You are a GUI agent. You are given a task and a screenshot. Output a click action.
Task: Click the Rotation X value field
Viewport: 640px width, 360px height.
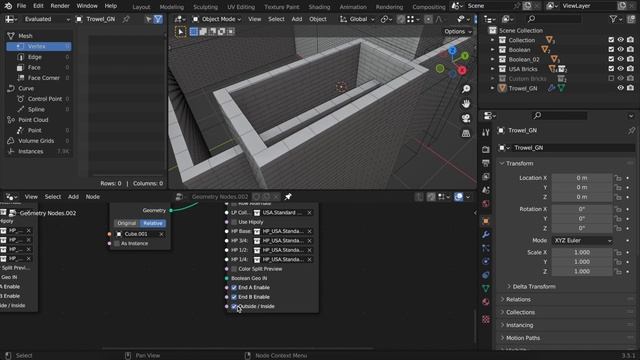click(582, 209)
